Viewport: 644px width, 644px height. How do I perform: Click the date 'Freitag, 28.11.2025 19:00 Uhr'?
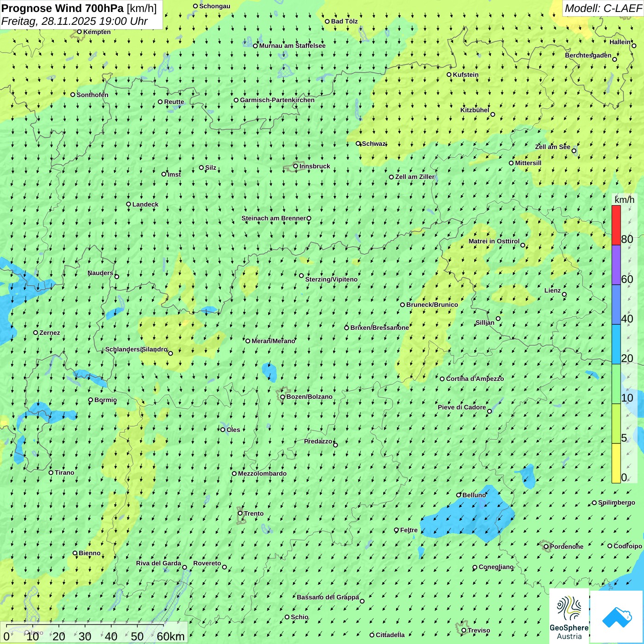(75, 21)
